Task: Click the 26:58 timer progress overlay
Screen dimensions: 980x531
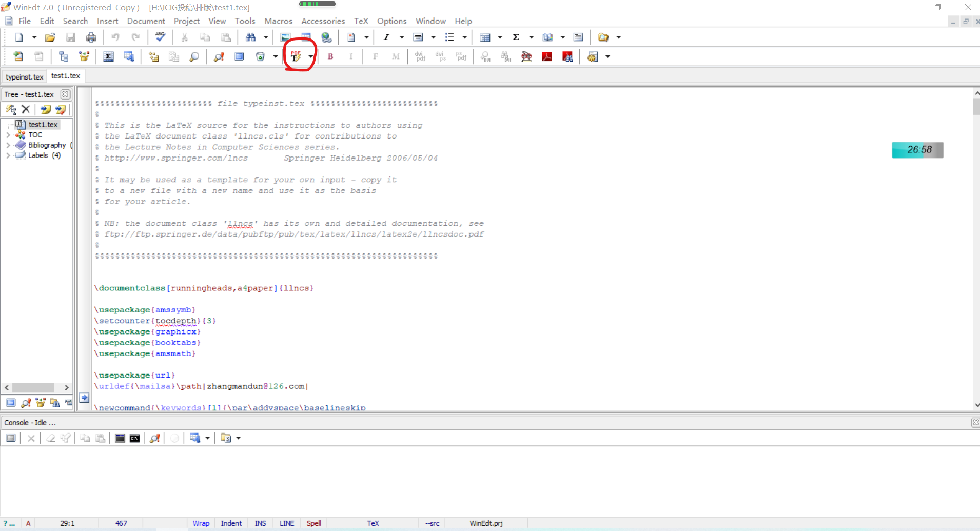Action: click(917, 150)
